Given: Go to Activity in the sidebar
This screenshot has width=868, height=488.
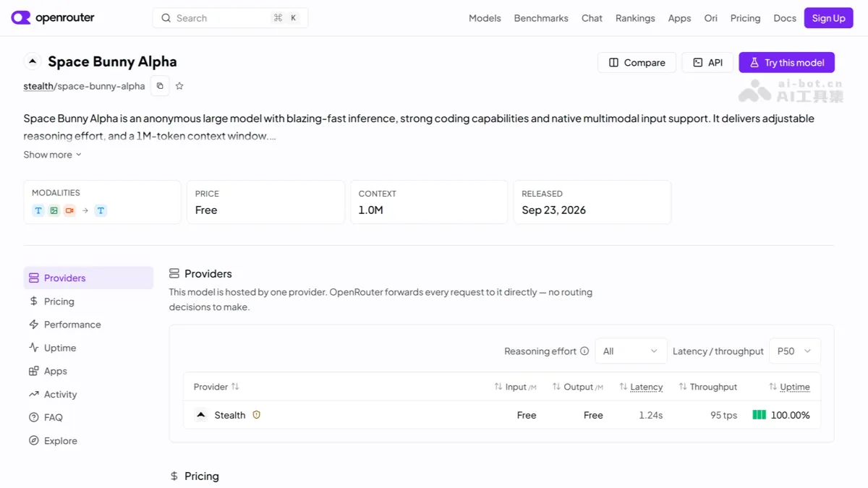Looking at the screenshot, I should 88,394.
